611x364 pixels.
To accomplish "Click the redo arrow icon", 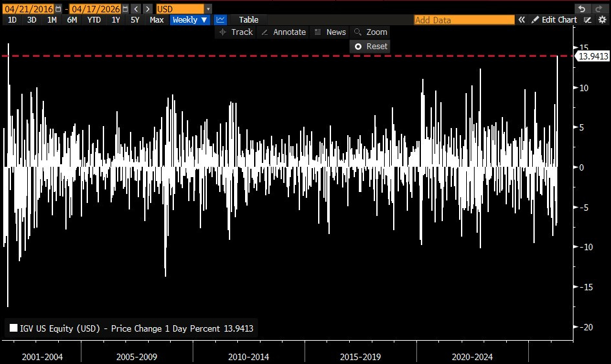I will [x=599, y=8].
